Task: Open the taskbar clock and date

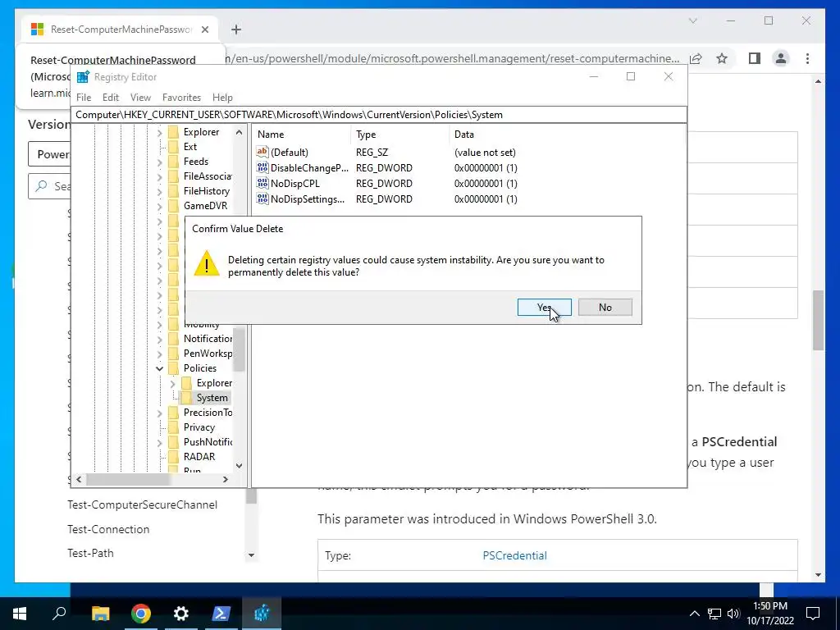Action: click(770, 614)
